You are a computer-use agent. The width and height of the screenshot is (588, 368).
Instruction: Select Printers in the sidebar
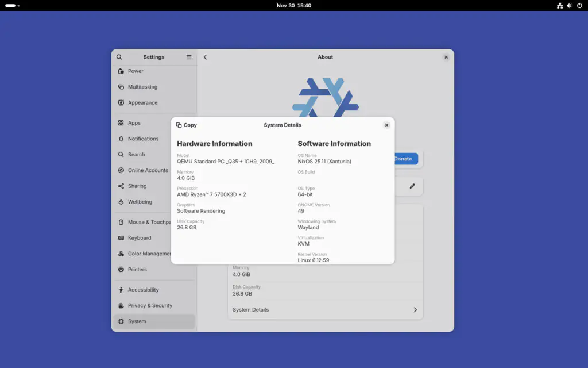coord(137,270)
